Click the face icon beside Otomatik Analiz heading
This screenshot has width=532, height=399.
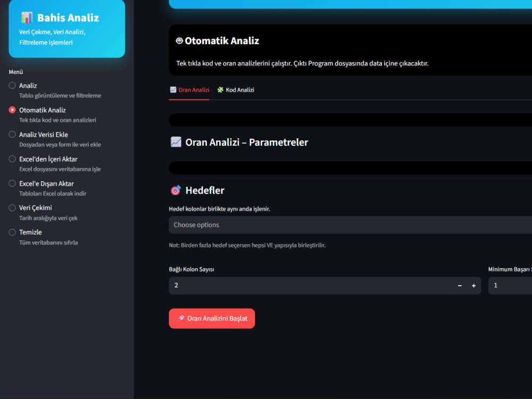[179, 41]
